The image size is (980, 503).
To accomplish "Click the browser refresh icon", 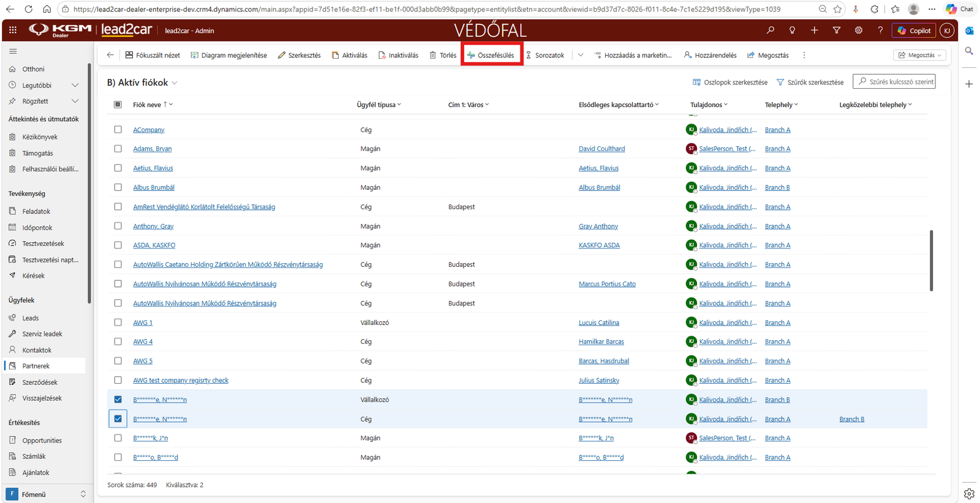I will point(28,9).
